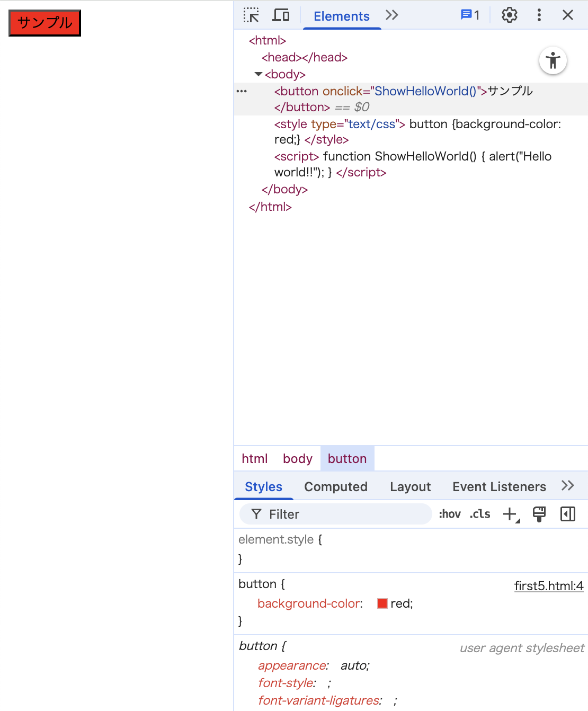The image size is (588, 711).
Task: Activate the inspect element picker tool
Action: (251, 15)
